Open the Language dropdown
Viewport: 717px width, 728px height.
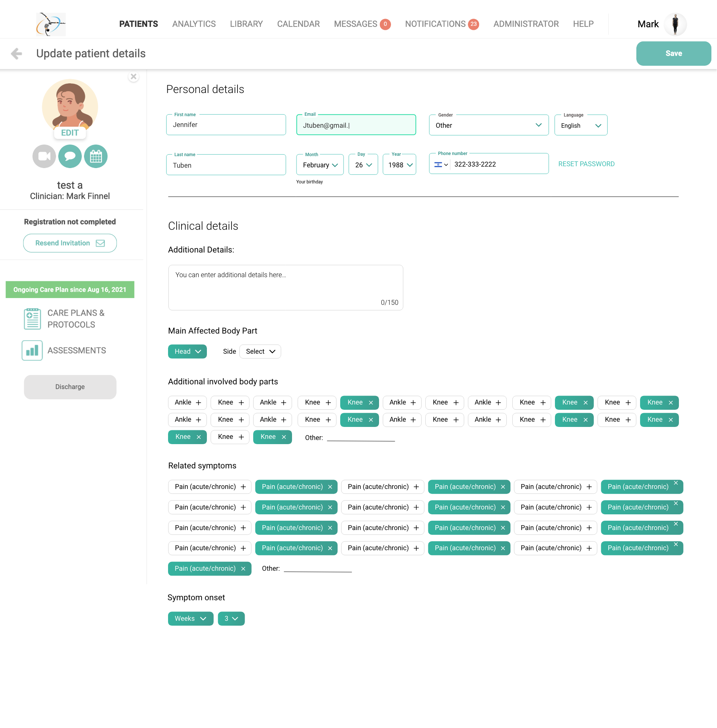pos(581,125)
